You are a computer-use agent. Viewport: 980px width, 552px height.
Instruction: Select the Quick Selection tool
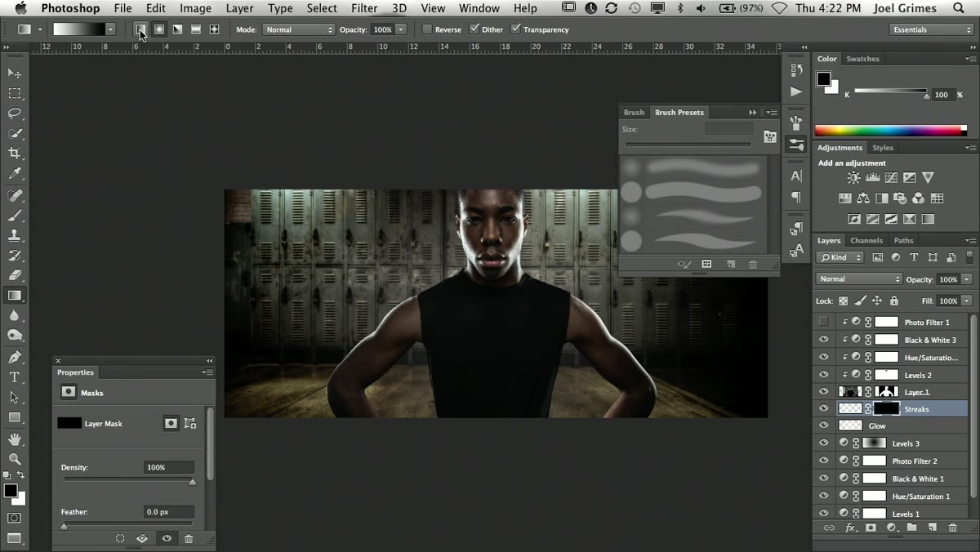pos(15,133)
